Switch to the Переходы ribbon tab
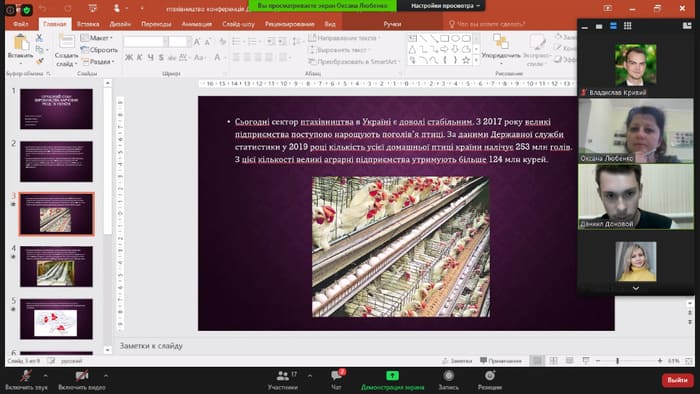Screen dimensions: 700x394 (156, 24)
